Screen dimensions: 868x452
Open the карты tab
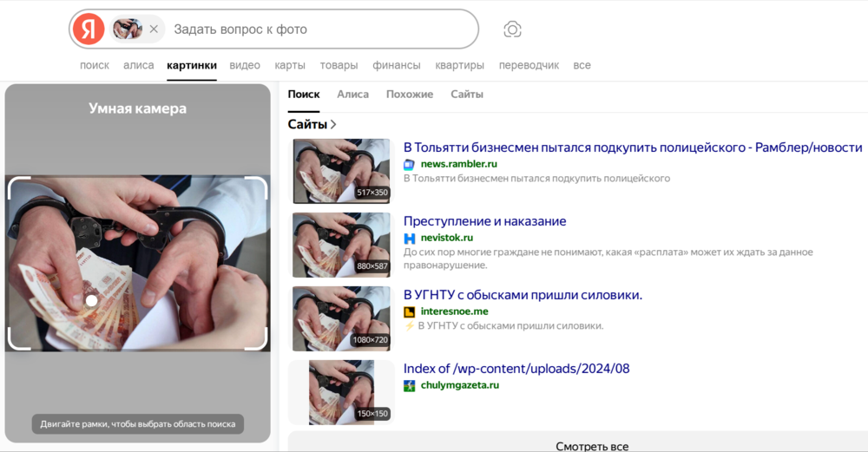pyautogui.click(x=290, y=65)
